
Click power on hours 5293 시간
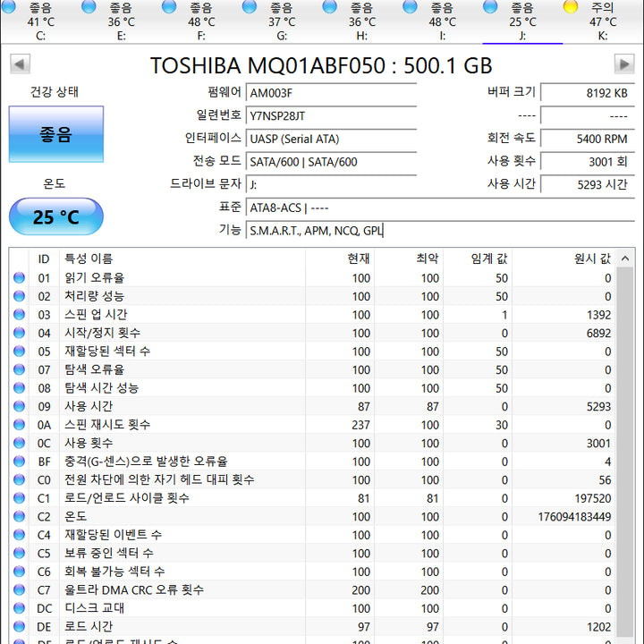588,184
